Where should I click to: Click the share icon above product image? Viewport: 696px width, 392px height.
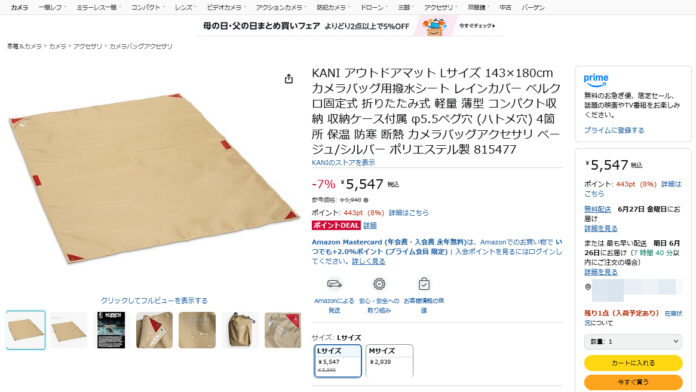pyautogui.click(x=289, y=79)
